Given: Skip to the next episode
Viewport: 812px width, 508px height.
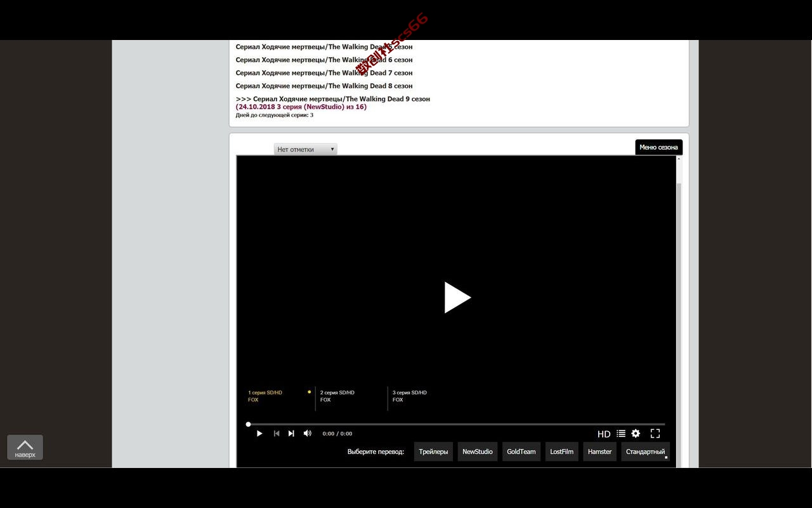Looking at the screenshot, I should click(291, 433).
